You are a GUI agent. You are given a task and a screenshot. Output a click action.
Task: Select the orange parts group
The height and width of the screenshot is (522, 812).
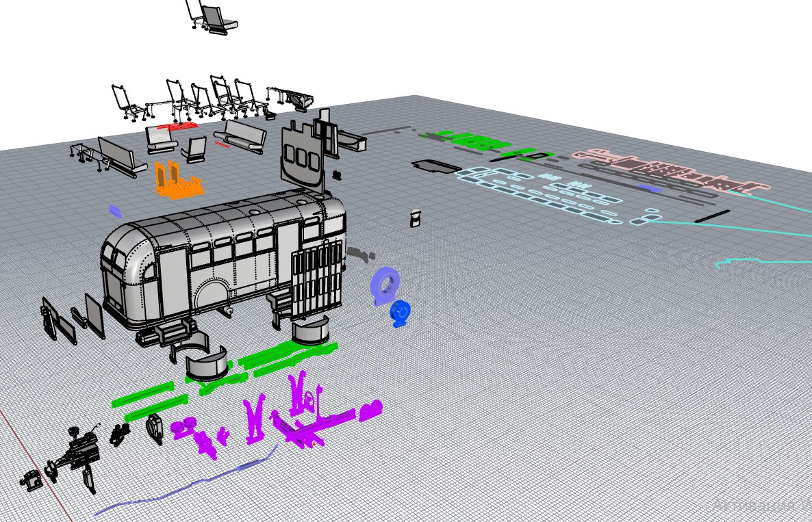click(x=177, y=180)
